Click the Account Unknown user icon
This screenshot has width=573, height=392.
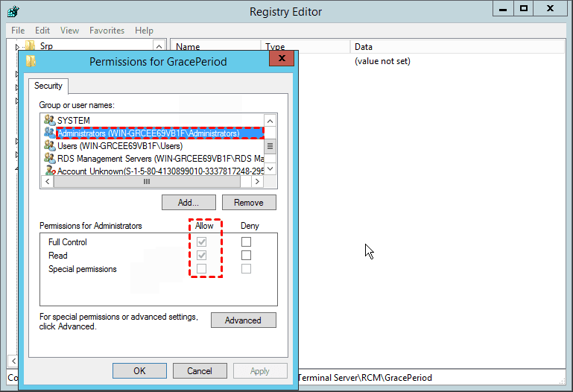50,170
